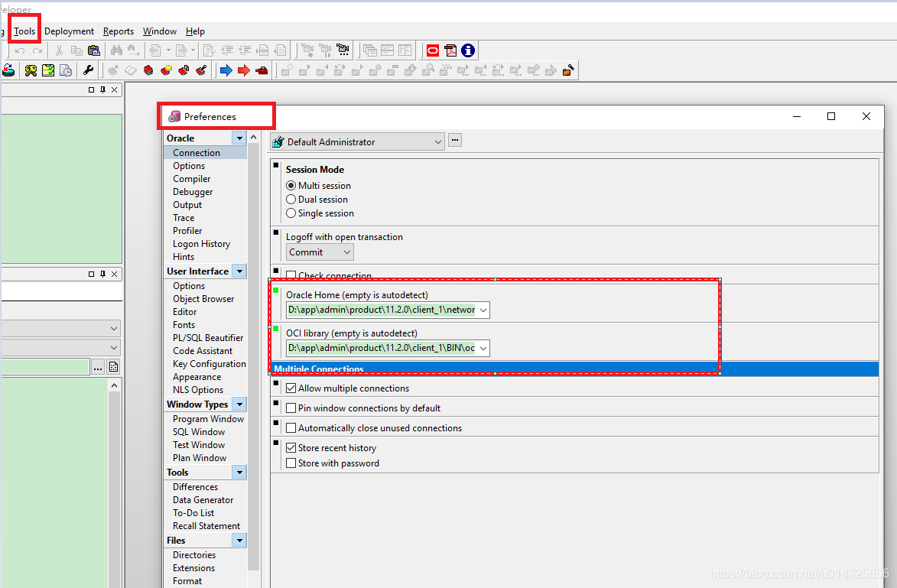Click the ellipsis button next to Default Administrator

455,140
